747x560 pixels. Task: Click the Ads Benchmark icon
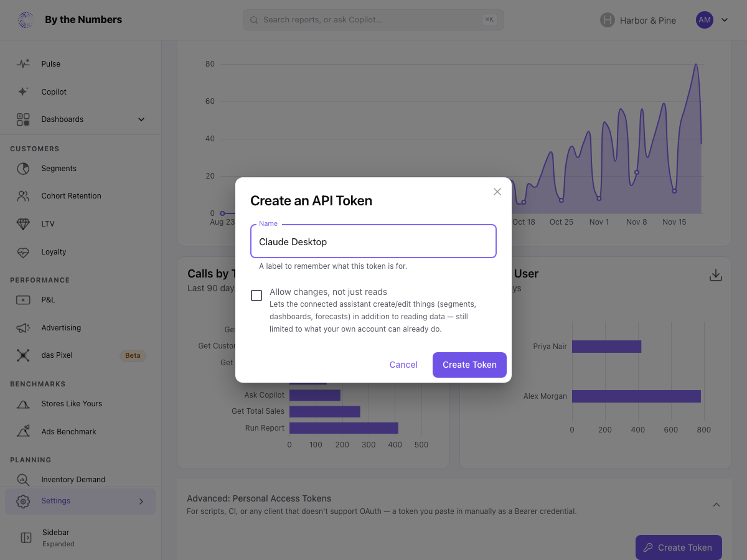pos(23,432)
